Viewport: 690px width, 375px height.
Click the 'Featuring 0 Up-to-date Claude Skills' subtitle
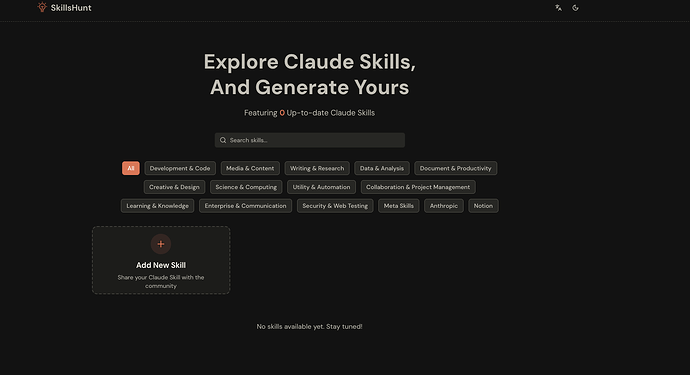tap(309, 113)
